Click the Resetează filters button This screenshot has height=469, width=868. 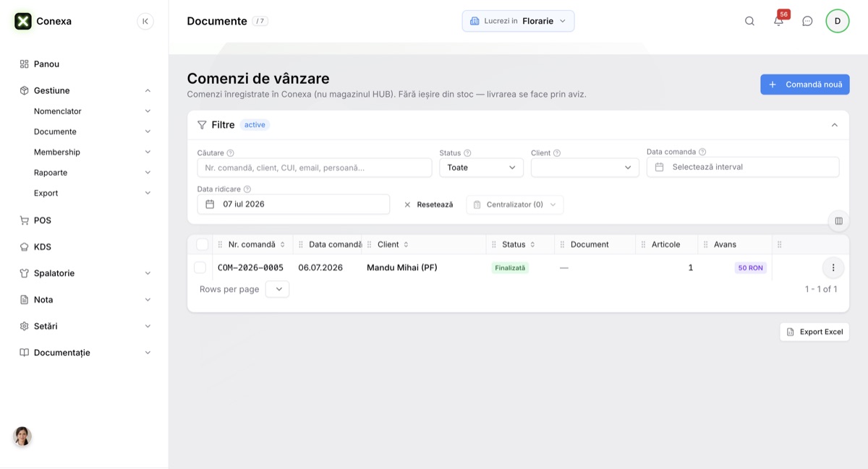[428, 205]
